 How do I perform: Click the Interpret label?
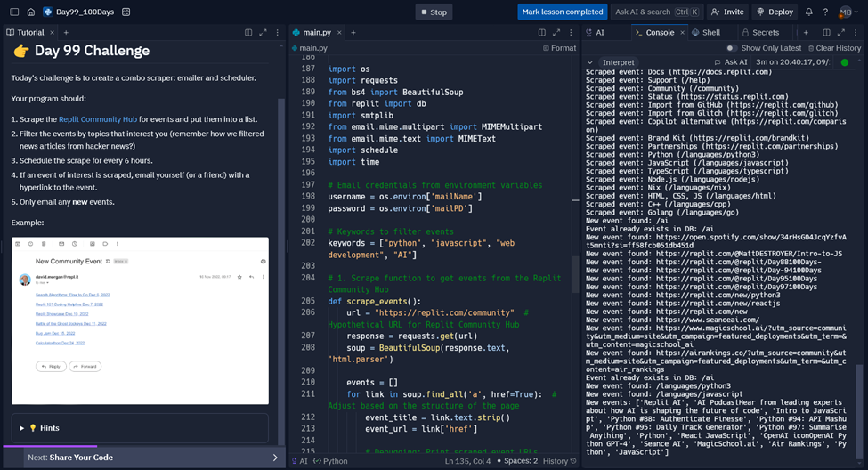619,62
